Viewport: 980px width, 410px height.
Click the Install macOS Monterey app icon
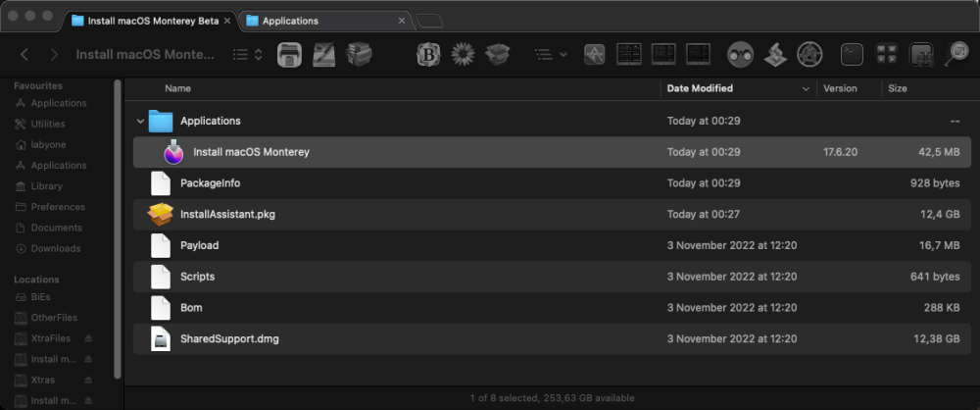173,152
